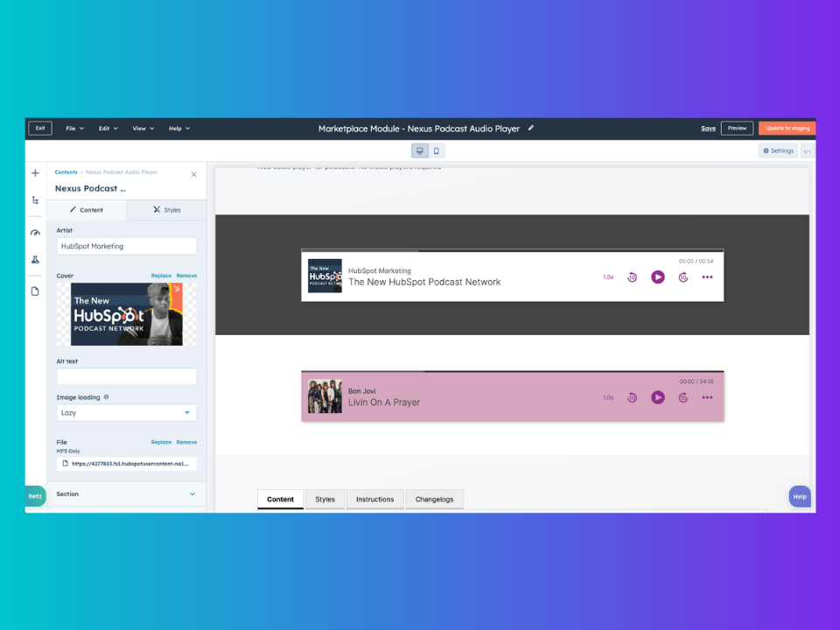Image resolution: width=840 pixels, height=630 pixels.
Task: Switch to desktop preview view
Action: (x=419, y=150)
